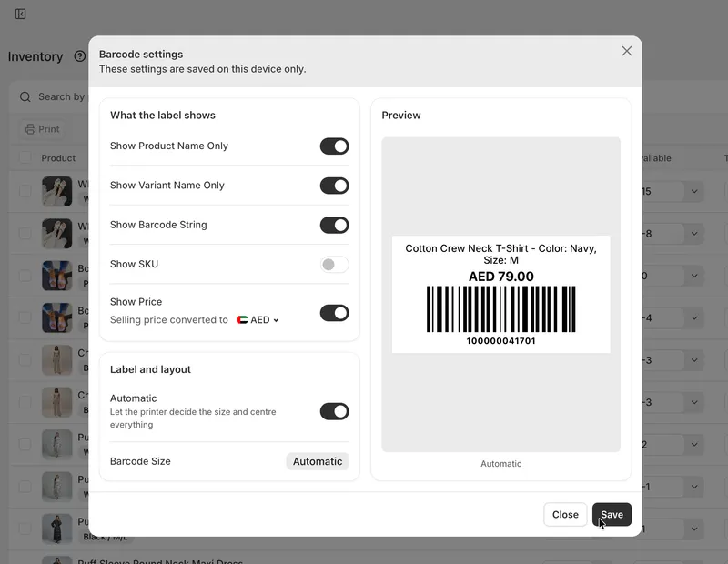
Task: Click the Inventory page title
Action: [35, 56]
